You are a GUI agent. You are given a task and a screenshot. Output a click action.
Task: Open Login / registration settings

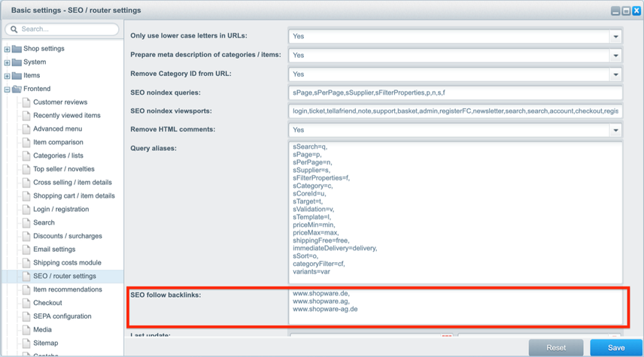(61, 209)
